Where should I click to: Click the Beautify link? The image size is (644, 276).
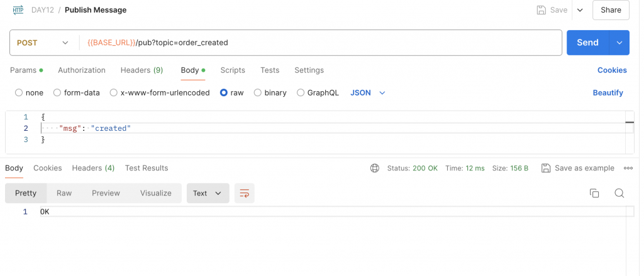coord(608,93)
